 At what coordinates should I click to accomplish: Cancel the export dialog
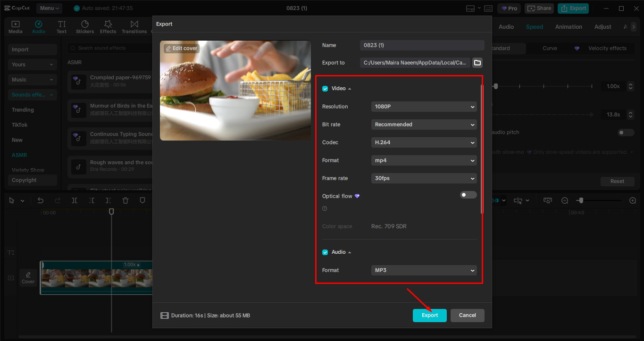(x=467, y=315)
